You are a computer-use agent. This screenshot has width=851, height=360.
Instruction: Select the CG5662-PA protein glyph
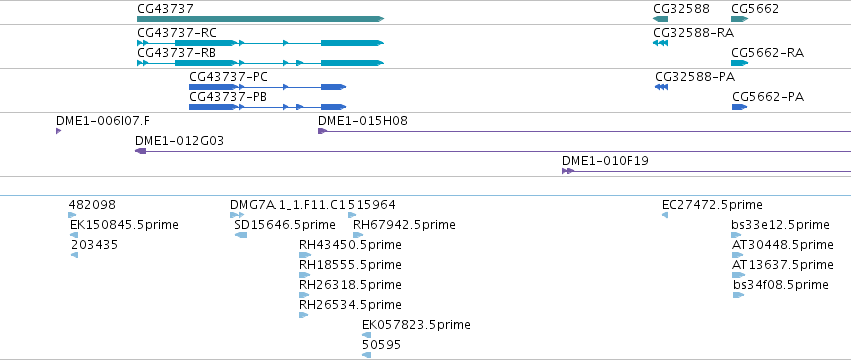(740, 107)
